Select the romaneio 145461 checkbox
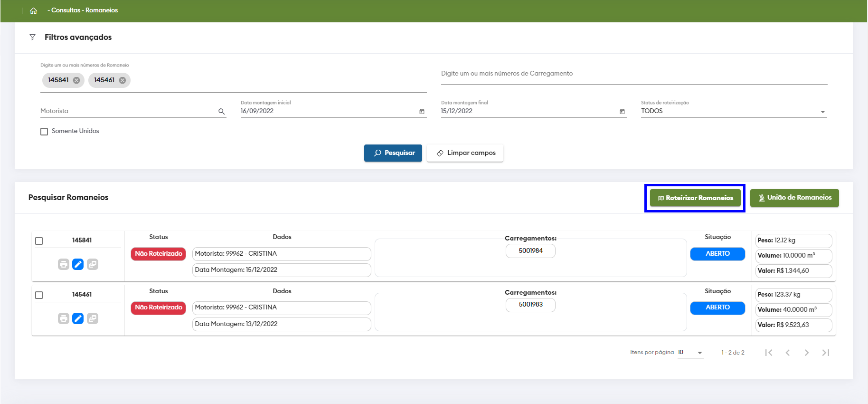The height and width of the screenshot is (404, 868). 39,295
